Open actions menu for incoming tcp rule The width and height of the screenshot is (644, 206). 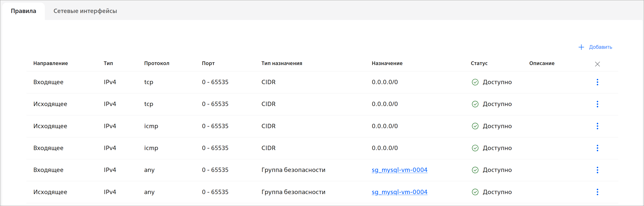[597, 82]
